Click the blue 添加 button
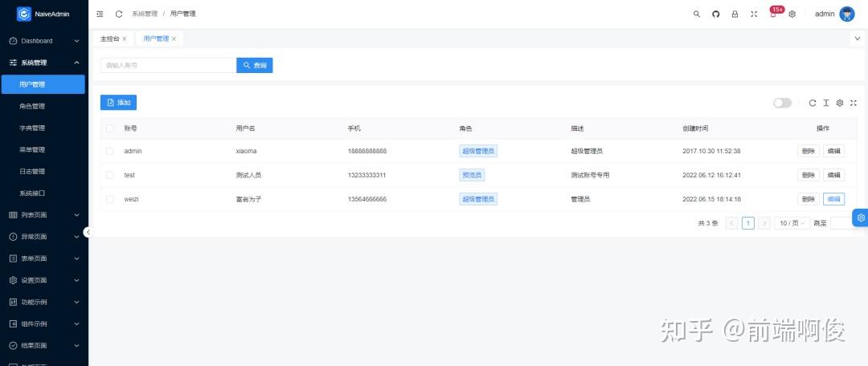 tap(118, 103)
